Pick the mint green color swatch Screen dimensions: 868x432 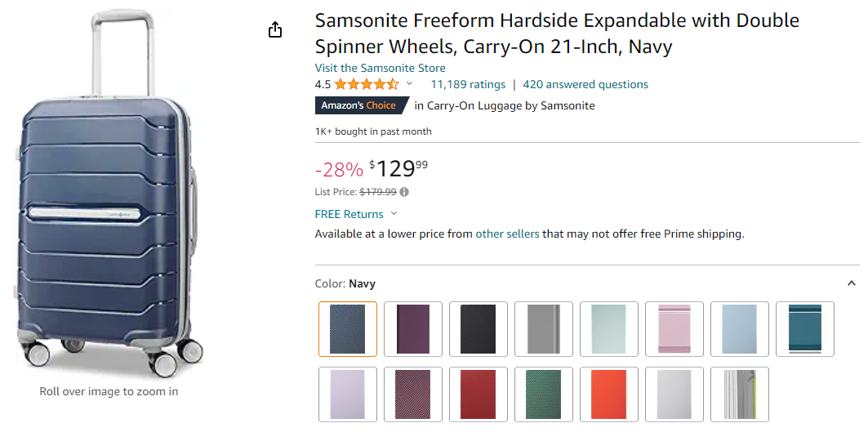[609, 329]
